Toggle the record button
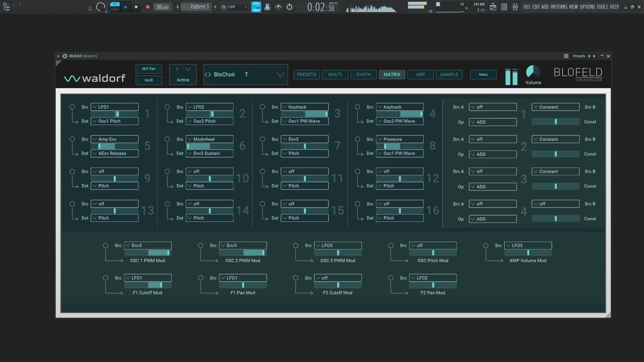 148,7
